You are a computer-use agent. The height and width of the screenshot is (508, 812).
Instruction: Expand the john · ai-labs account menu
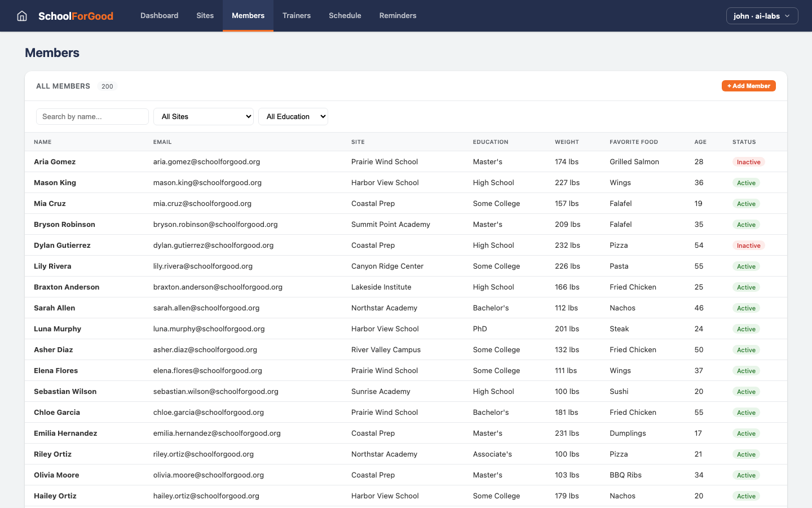(x=762, y=16)
